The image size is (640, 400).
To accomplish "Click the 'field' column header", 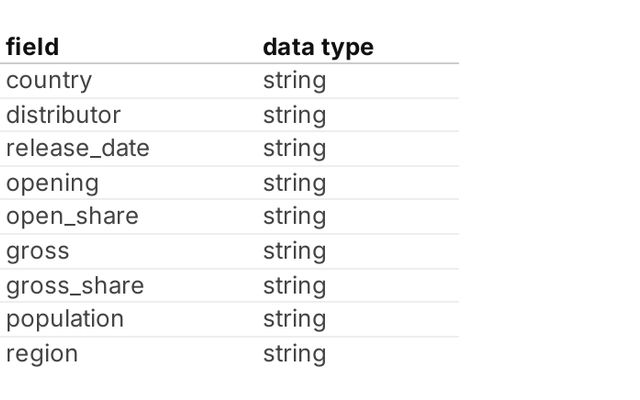I will click(x=33, y=47).
